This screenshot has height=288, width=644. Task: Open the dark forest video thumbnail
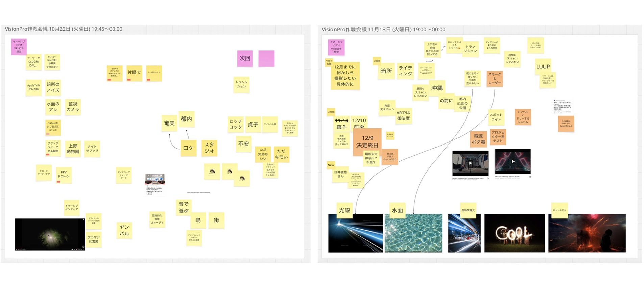click(x=50, y=234)
